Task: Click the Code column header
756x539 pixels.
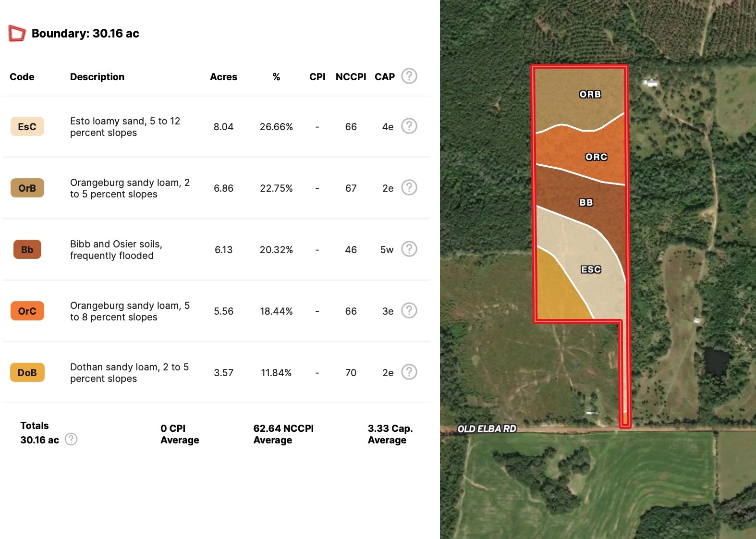Action: (22, 77)
